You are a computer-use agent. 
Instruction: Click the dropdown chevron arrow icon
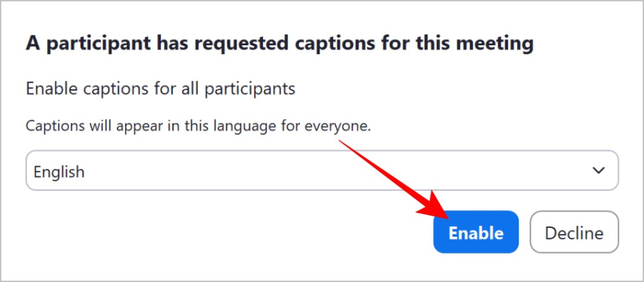[x=599, y=170]
